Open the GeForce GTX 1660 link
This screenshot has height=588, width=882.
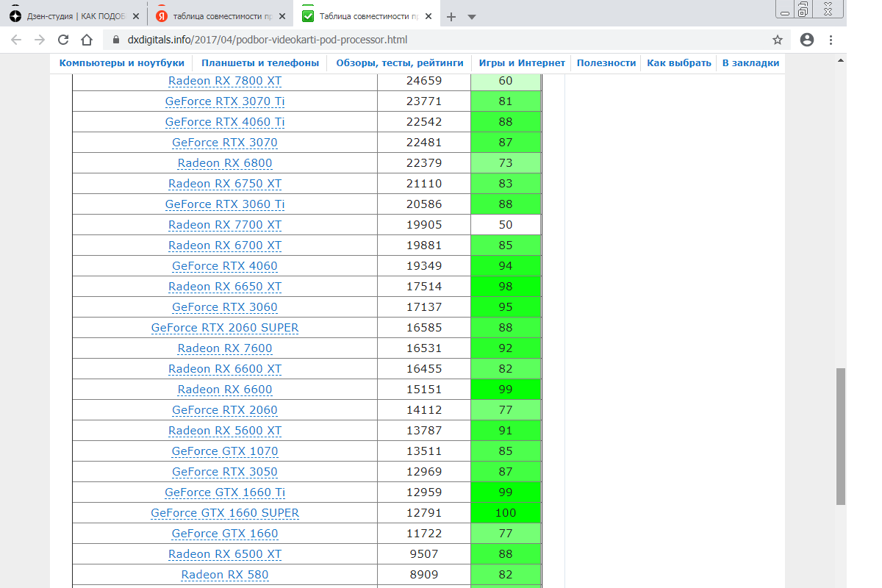pos(225,534)
